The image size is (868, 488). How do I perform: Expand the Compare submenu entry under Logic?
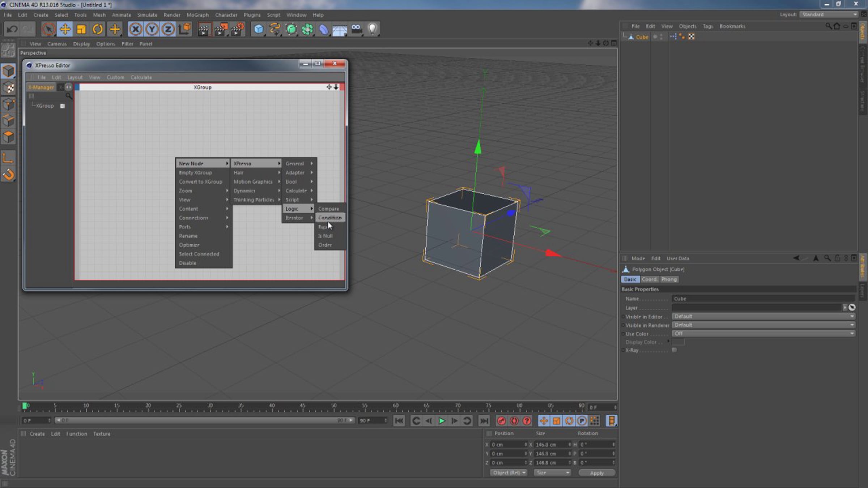329,209
